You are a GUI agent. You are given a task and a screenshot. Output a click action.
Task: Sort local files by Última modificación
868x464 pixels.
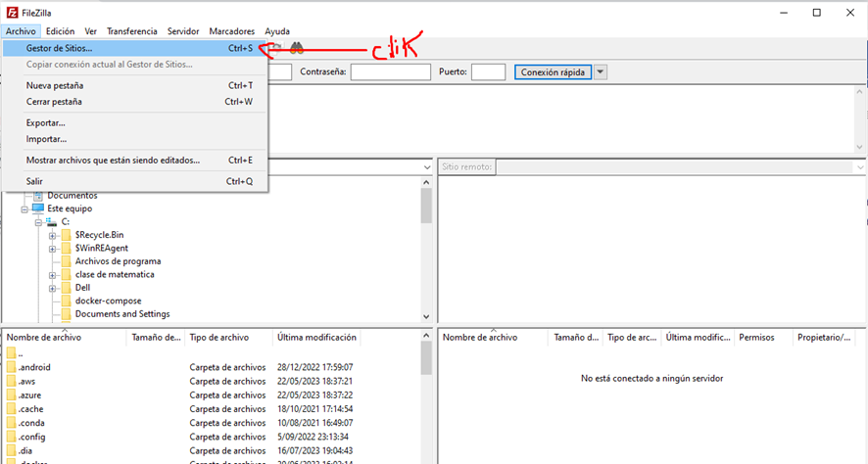click(316, 338)
